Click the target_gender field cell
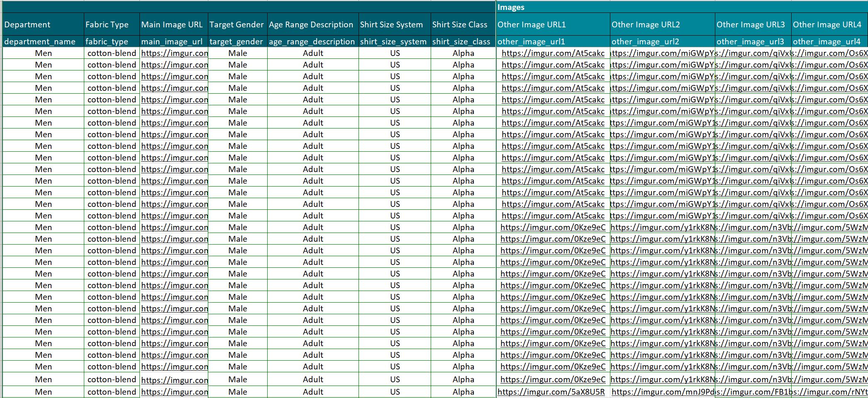This screenshot has width=868, height=398. click(238, 41)
